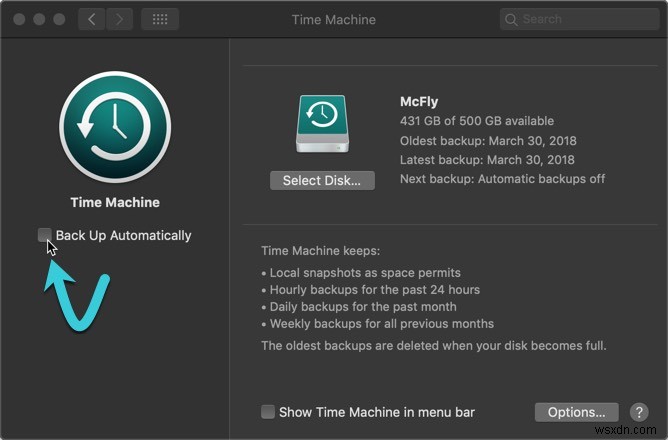Screen dimensions: 668x440
Task: Open help with the question mark button
Action: pyautogui.click(x=639, y=412)
